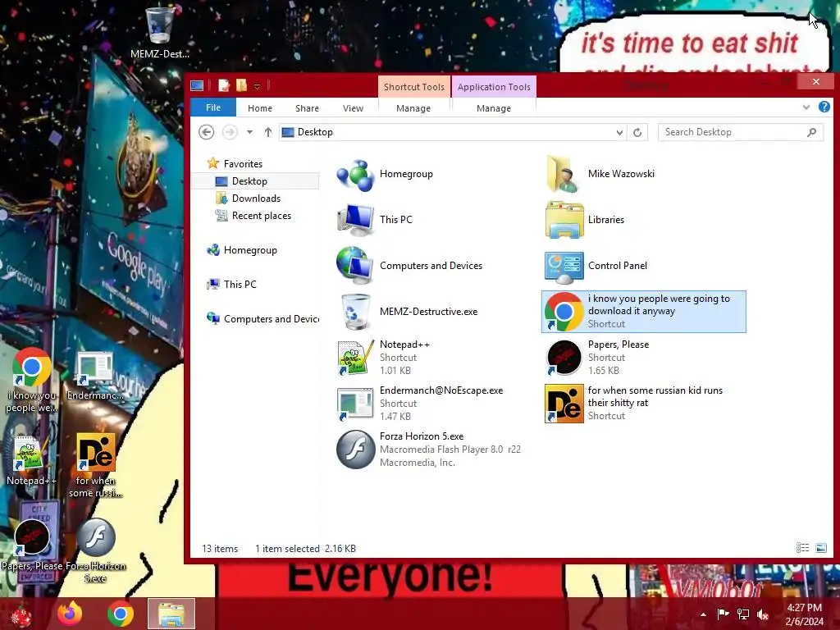Click the search magnifier icon

tap(811, 132)
